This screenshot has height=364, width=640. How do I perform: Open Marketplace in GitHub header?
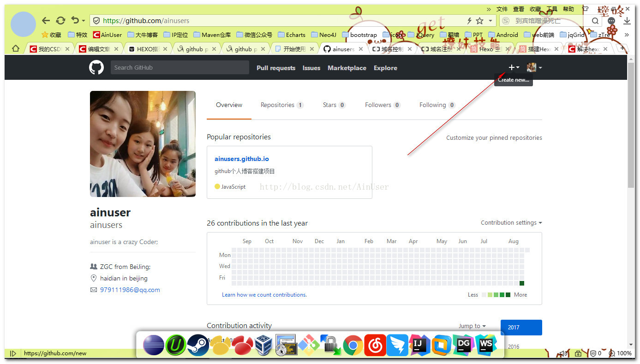pos(347,68)
